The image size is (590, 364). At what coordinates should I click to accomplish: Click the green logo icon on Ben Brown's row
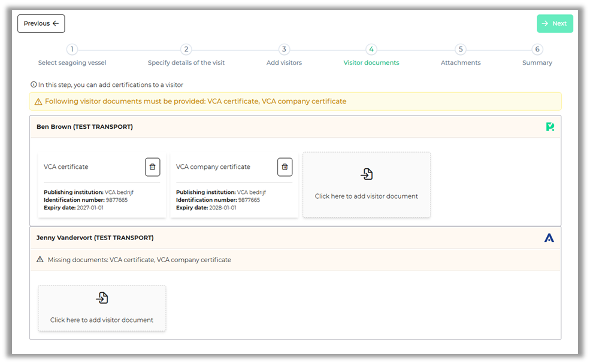coord(549,127)
